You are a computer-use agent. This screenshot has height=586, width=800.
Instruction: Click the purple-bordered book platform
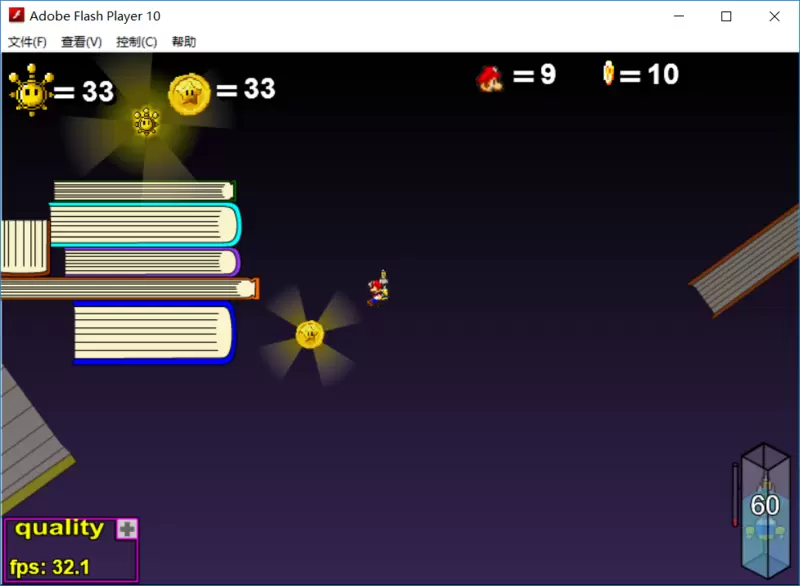[x=152, y=262]
